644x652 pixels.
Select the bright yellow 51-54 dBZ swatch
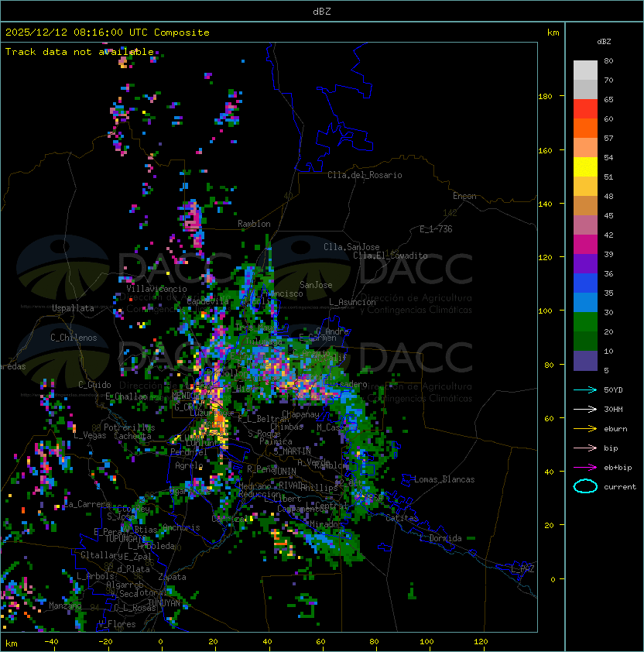[x=585, y=167]
